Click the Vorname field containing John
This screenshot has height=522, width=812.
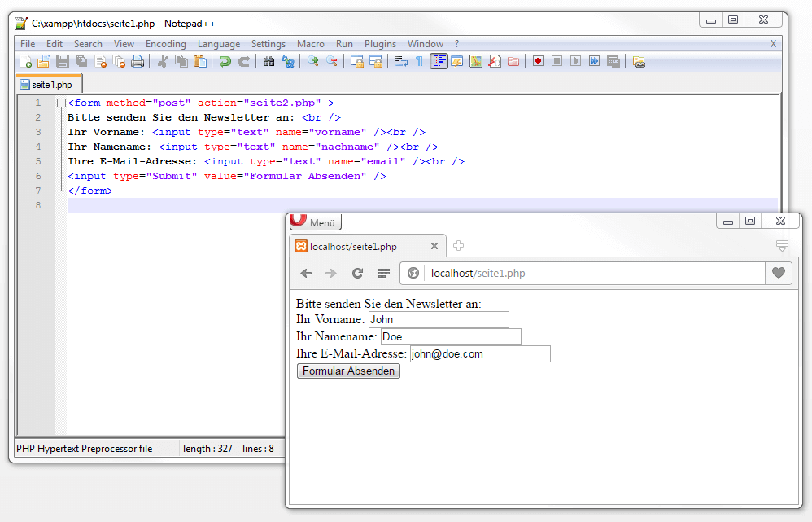click(439, 319)
